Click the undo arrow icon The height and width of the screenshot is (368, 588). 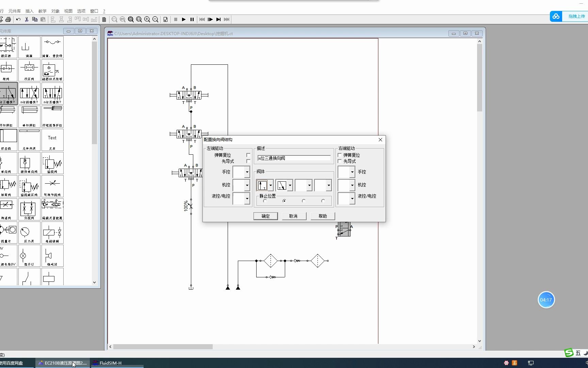pyautogui.click(x=18, y=19)
